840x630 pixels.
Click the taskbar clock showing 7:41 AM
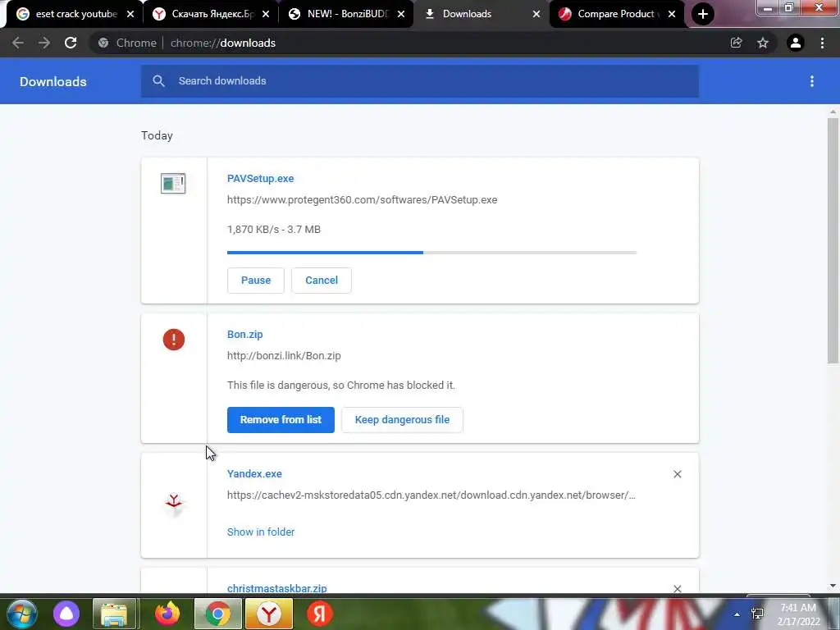[798, 614]
